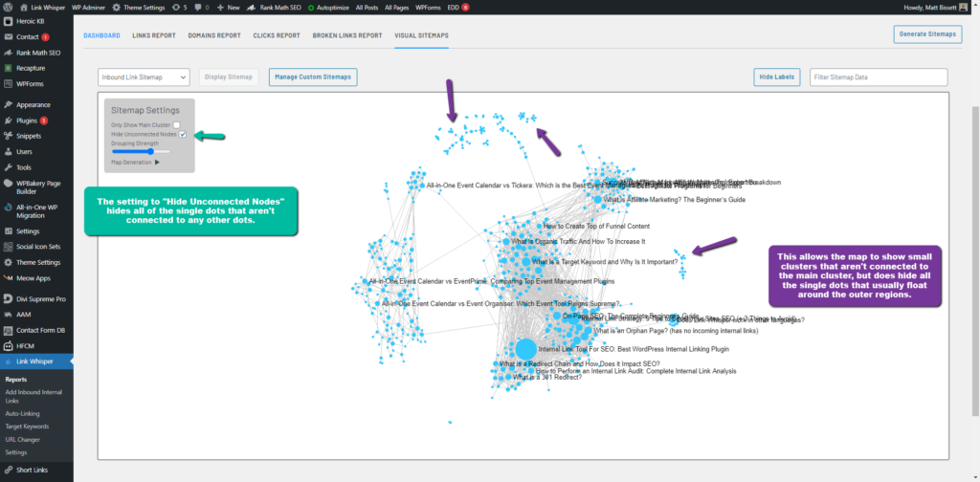Open the updates icon showing 5
This screenshot has height=482, width=980.
[x=176, y=8]
